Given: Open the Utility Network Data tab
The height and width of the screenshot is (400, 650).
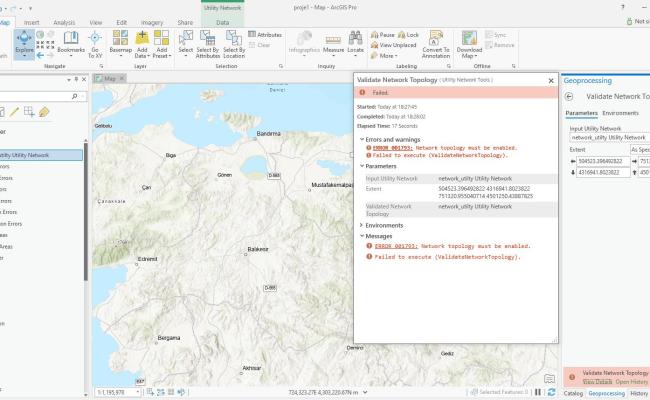Looking at the screenshot, I should (x=223, y=22).
